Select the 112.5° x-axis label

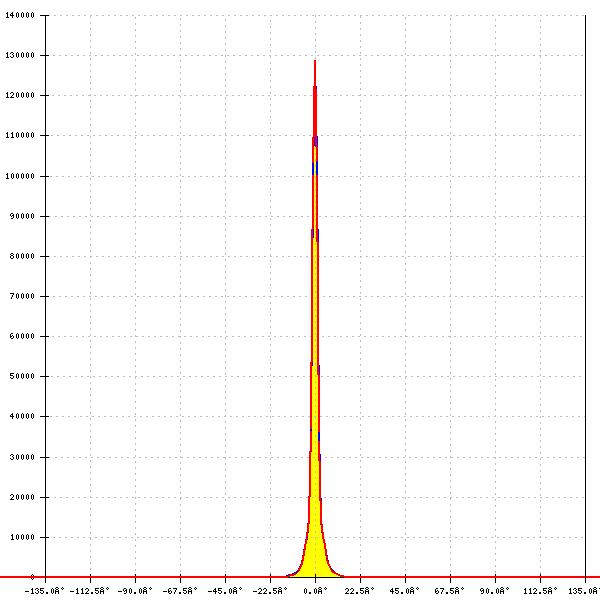click(540, 591)
